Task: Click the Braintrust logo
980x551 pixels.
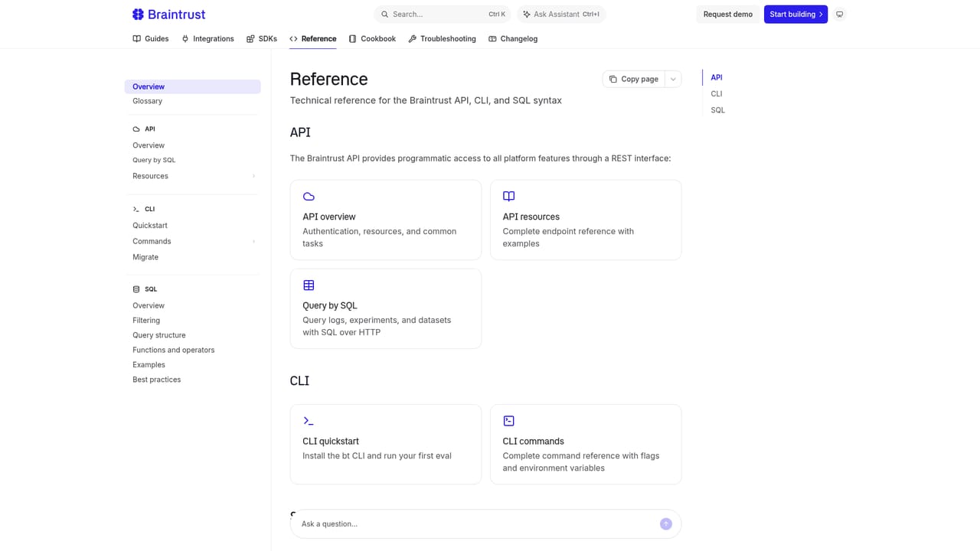Action: [x=168, y=14]
